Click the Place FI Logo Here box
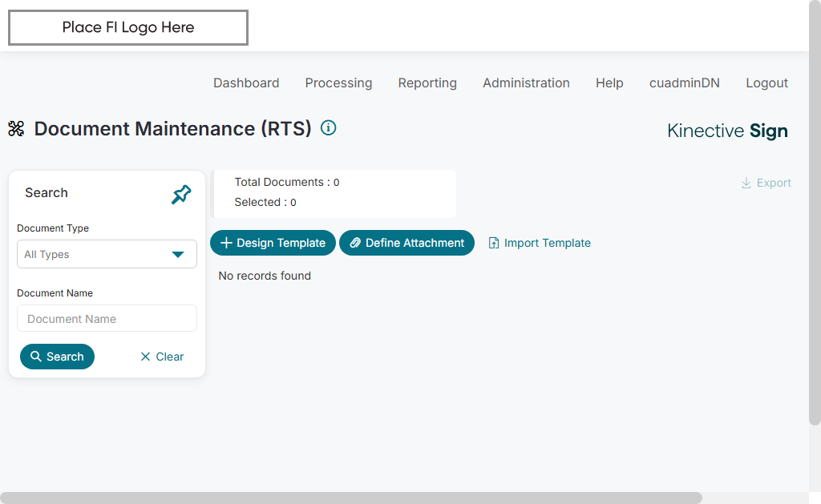The height and width of the screenshot is (504, 821). click(x=128, y=27)
